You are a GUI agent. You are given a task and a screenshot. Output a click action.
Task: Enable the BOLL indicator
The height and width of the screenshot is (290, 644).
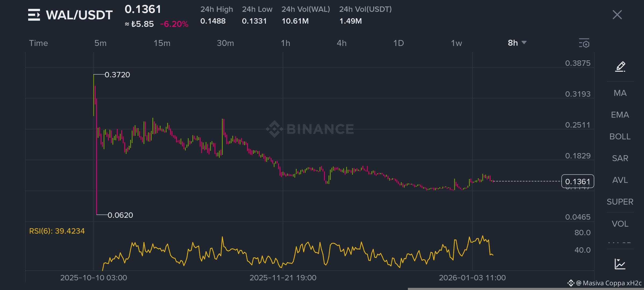[x=620, y=136]
